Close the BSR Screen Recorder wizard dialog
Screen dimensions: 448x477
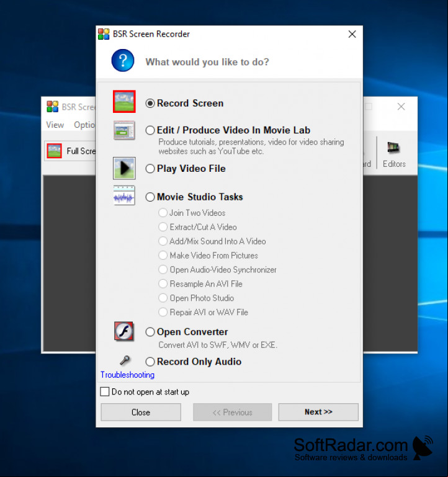coord(352,34)
